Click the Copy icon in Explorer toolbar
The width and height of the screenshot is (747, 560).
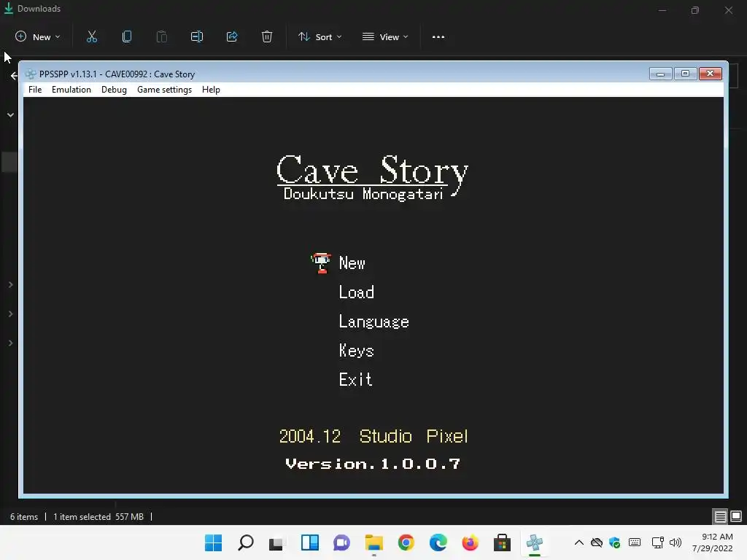click(127, 36)
